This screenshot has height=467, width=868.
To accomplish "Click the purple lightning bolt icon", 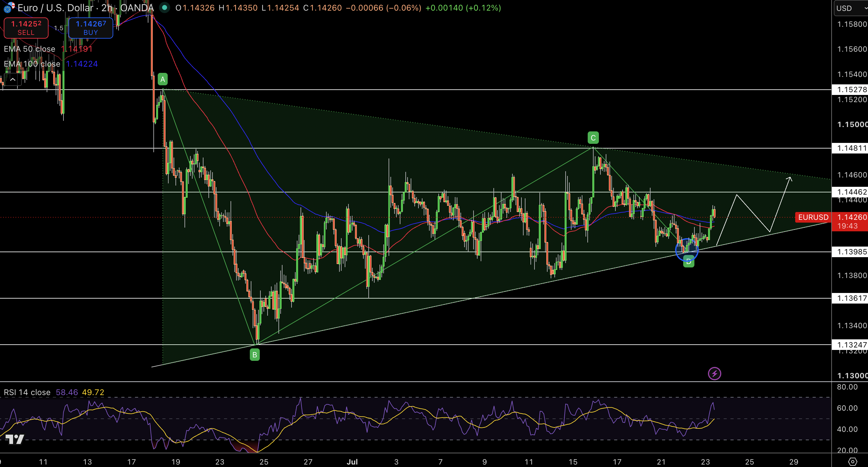I will click(714, 374).
